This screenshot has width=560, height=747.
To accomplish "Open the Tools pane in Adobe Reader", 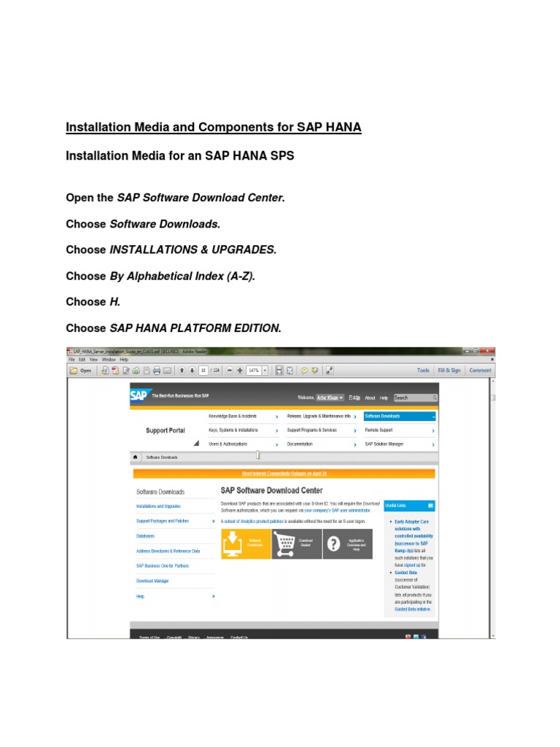I will [423, 370].
